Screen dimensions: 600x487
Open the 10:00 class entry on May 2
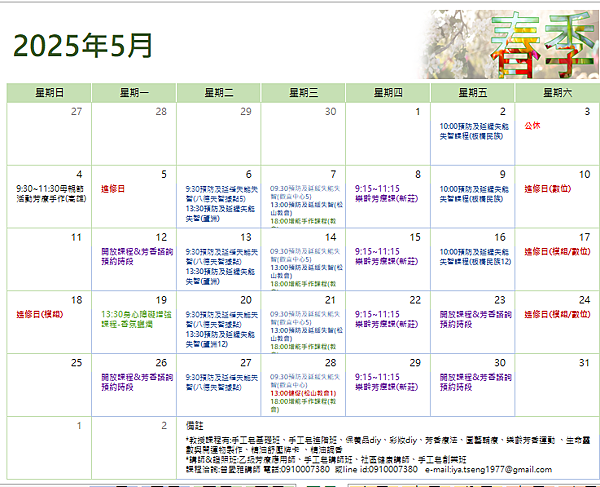pos(474,131)
